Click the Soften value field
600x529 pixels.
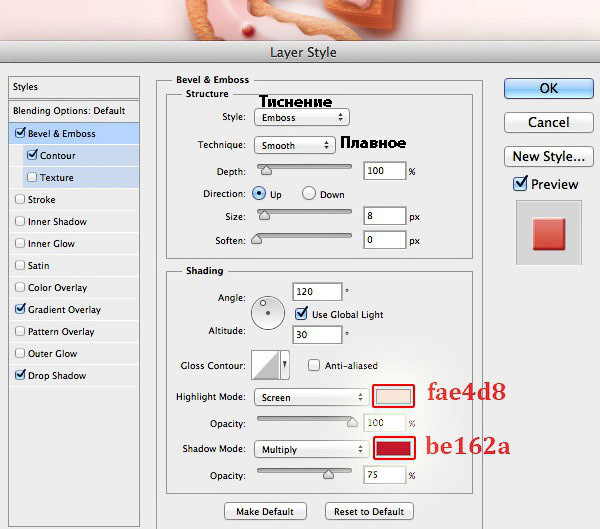click(x=384, y=240)
